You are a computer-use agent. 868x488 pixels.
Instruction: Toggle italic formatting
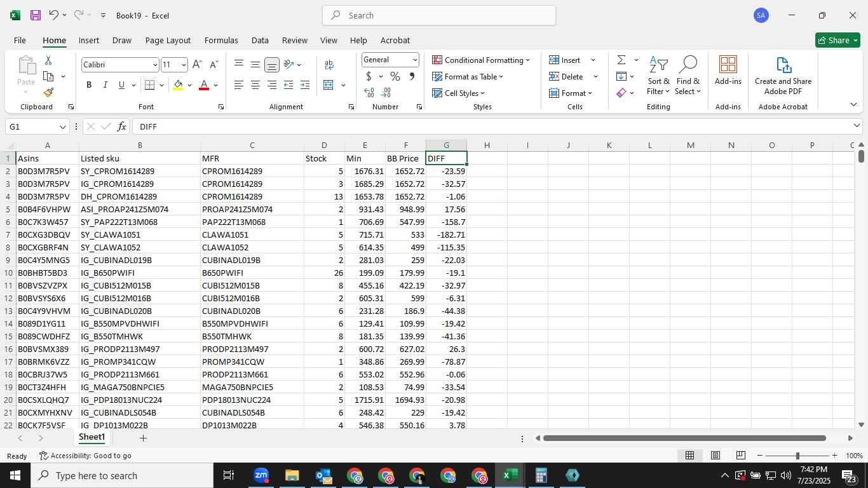105,85
